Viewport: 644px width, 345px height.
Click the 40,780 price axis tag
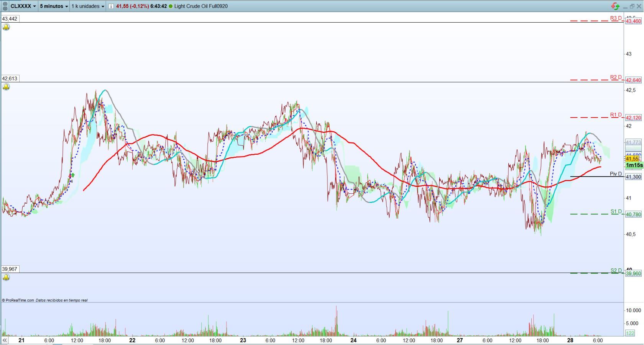tap(633, 214)
